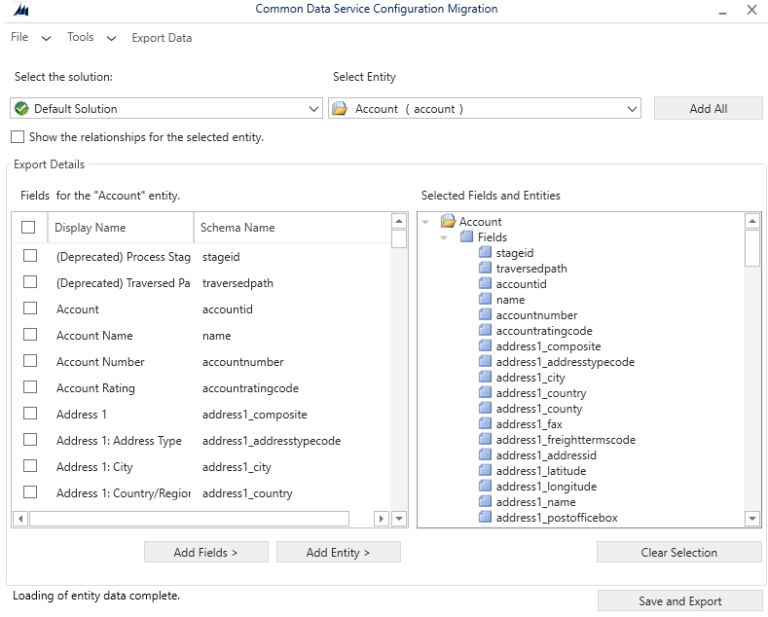Screen dimensions: 768x617
Task: Open the Tools menu
Action: point(92,37)
